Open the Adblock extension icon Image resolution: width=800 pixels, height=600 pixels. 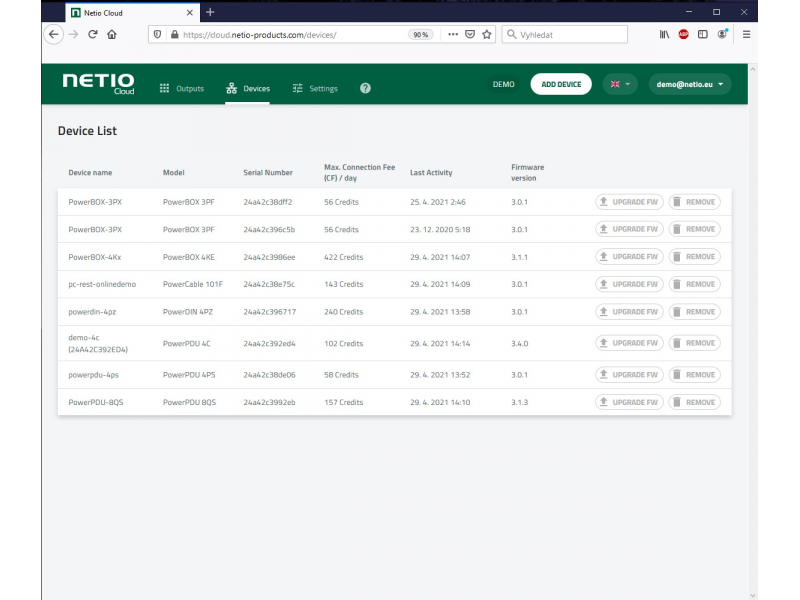(x=684, y=35)
